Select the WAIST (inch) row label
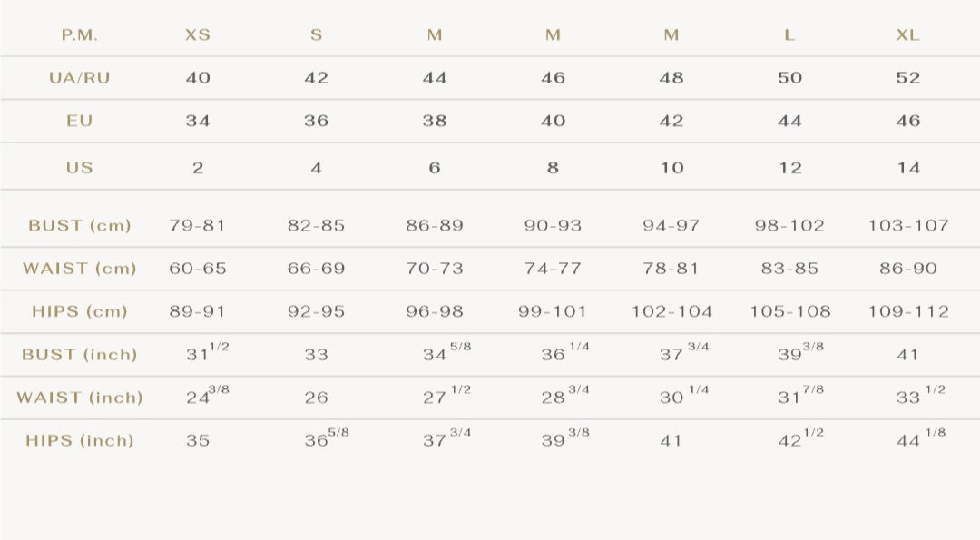The image size is (980, 540). coord(80,398)
